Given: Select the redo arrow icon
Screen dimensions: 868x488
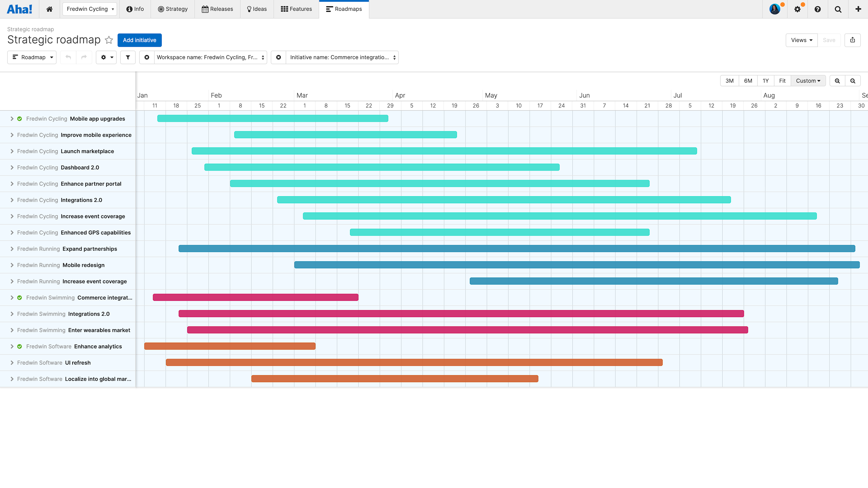Looking at the screenshot, I should 84,57.
